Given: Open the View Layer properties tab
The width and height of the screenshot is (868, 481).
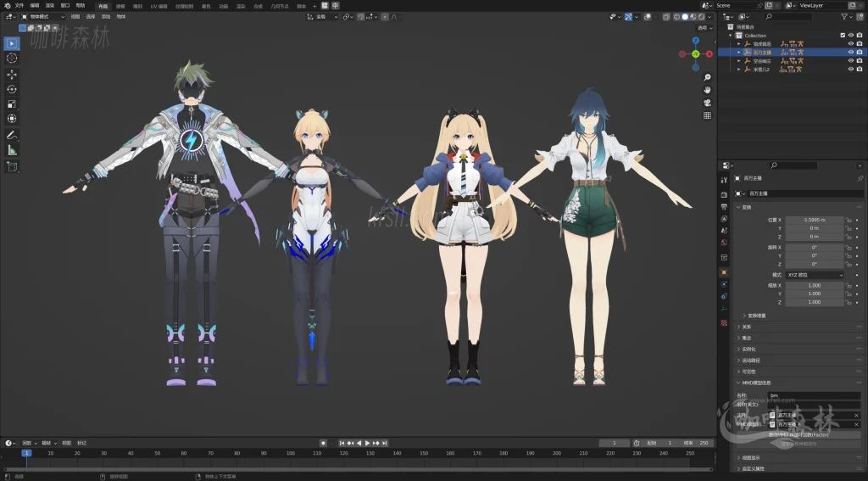Looking at the screenshot, I should [724, 218].
